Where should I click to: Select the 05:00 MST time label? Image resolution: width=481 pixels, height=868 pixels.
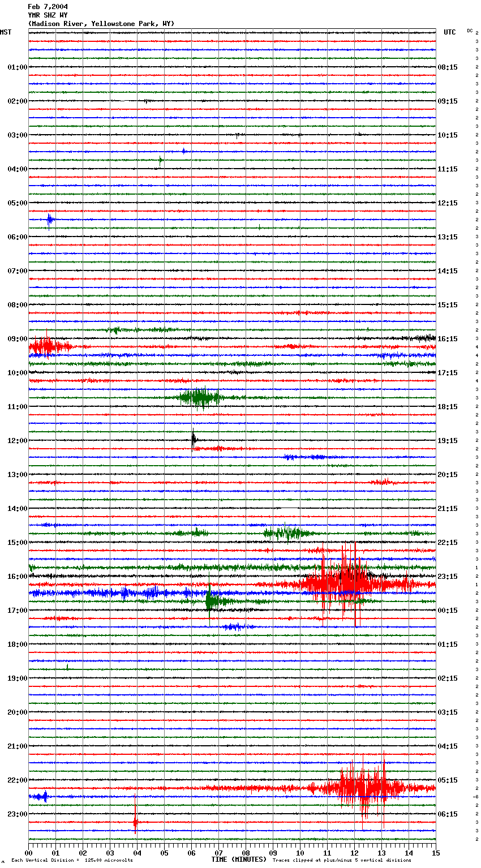(18, 203)
